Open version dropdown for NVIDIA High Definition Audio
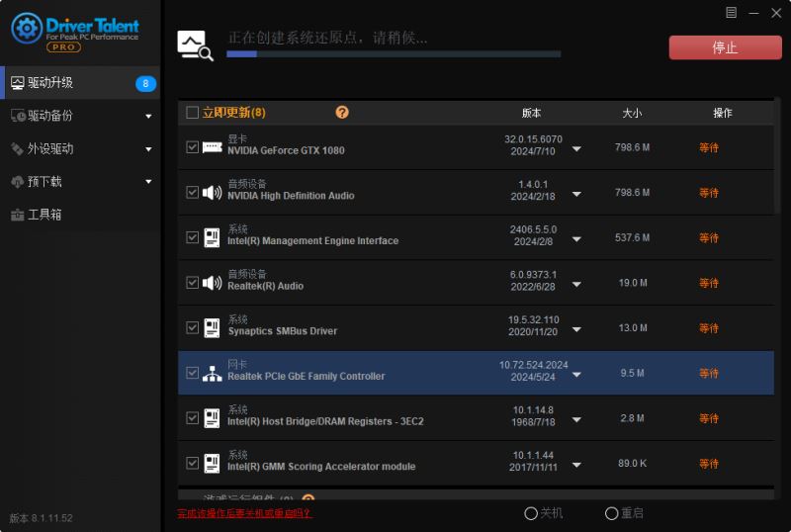 point(576,195)
